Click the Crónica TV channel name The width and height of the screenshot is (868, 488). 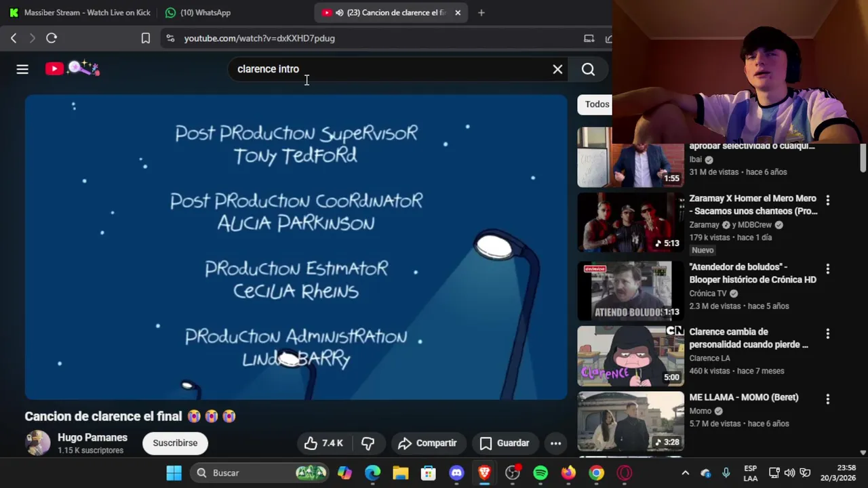708,293
